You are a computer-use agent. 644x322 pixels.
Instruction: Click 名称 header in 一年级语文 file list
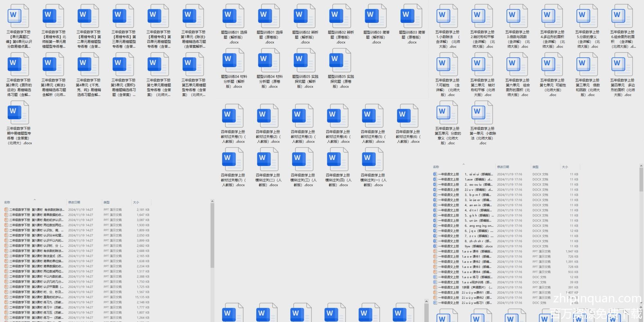click(x=436, y=167)
